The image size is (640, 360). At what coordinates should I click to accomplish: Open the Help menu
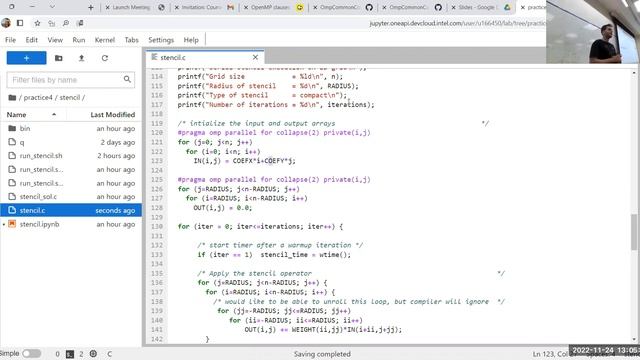click(191, 40)
